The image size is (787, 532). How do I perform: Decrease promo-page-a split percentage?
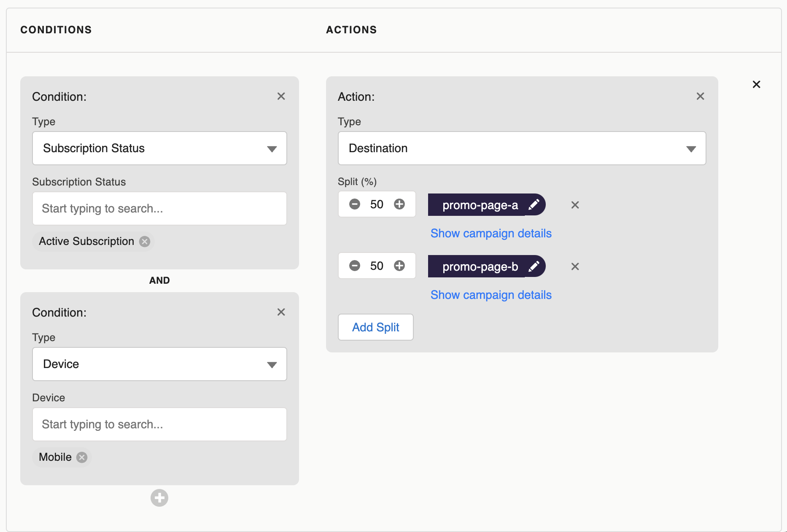pos(355,204)
